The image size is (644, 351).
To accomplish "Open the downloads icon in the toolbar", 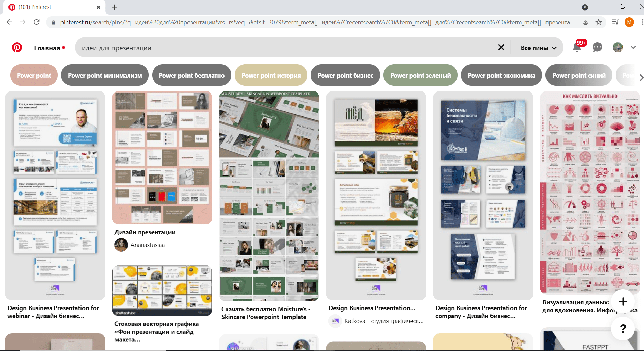I will 585,22.
